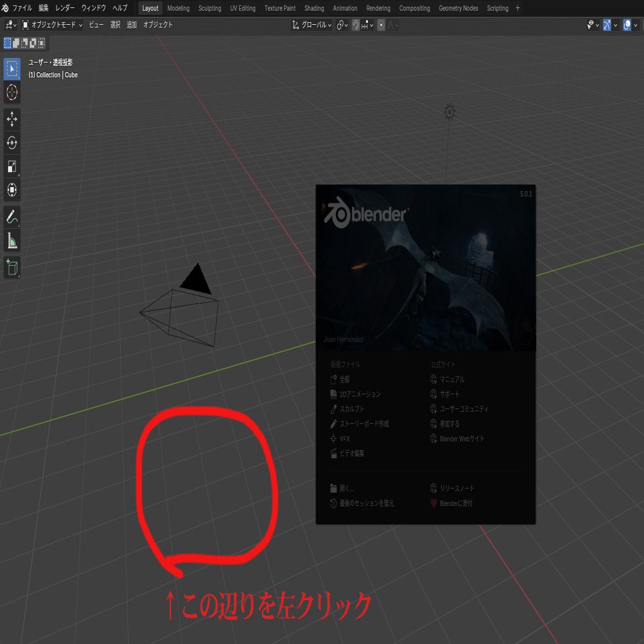Open the ユーザーコミュニティ link
This screenshot has width=644, height=644.
point(459,408)
